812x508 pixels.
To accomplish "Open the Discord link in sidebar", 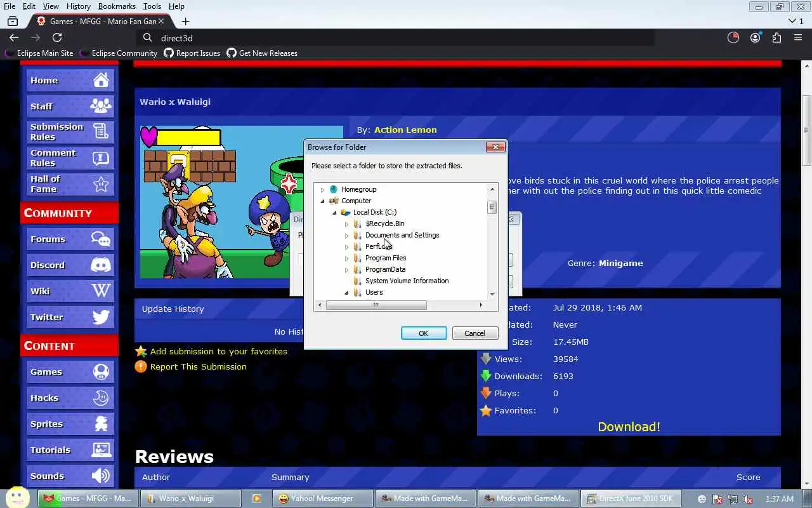I will tap(70, 265).
